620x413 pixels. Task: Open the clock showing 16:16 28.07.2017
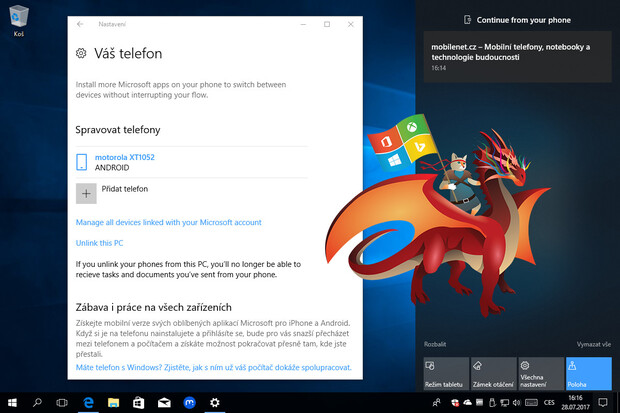pyautogui.click(x=575, y=402)
